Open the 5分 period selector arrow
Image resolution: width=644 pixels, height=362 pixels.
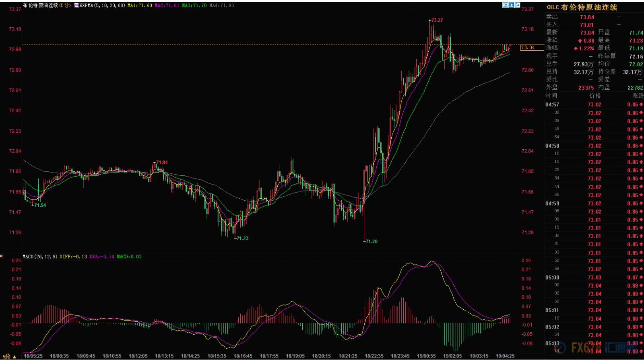coord(14,357)
